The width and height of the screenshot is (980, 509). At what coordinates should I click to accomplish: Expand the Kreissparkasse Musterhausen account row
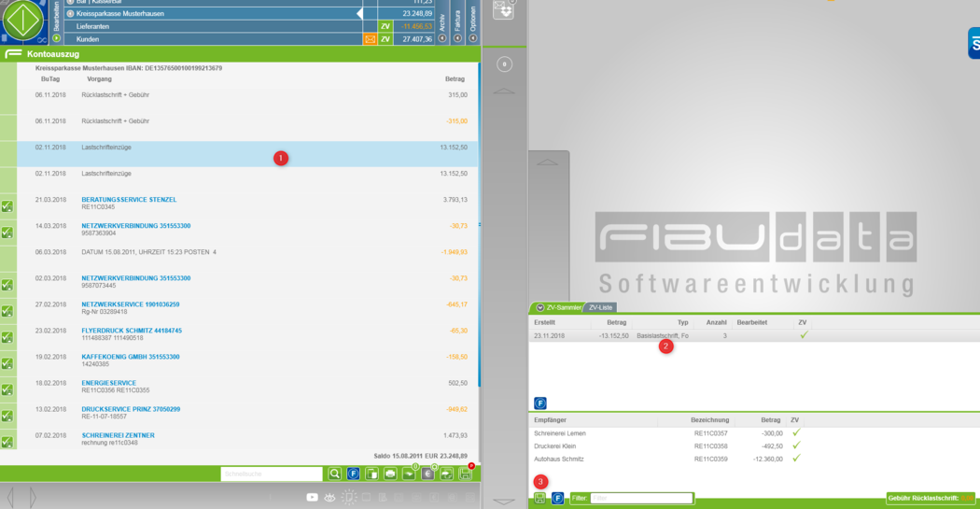pyautogui.click(x=70, y=13)
